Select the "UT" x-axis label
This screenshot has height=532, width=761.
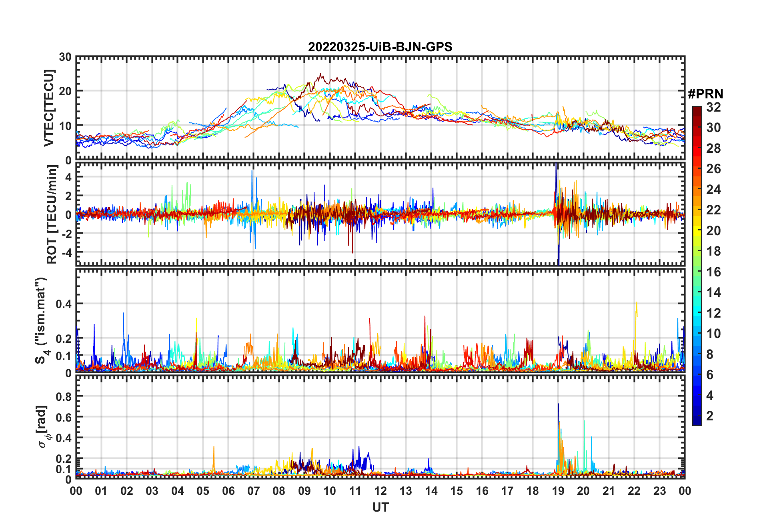tap(380, 507)
